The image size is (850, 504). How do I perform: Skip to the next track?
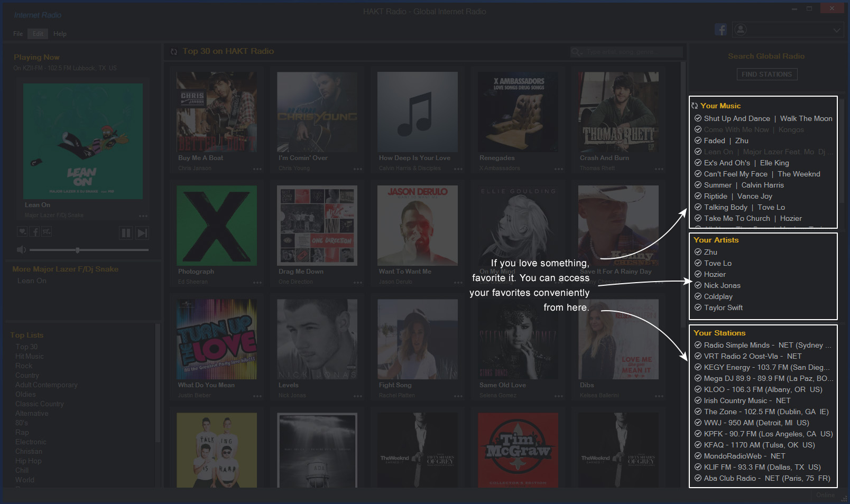(x=142, y=233)
